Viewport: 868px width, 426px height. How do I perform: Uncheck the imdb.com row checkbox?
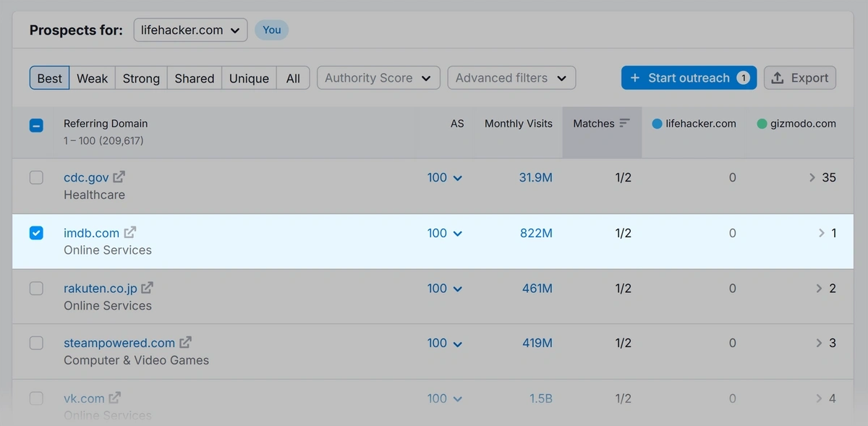point(36,233)
